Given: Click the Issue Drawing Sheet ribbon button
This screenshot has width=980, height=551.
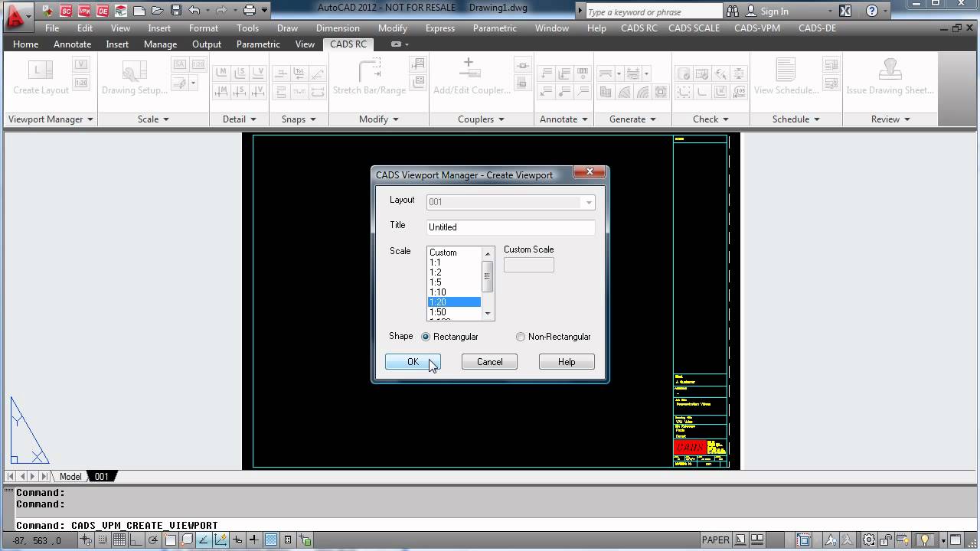Looking at the screenshot, I should tap(890, 77).
